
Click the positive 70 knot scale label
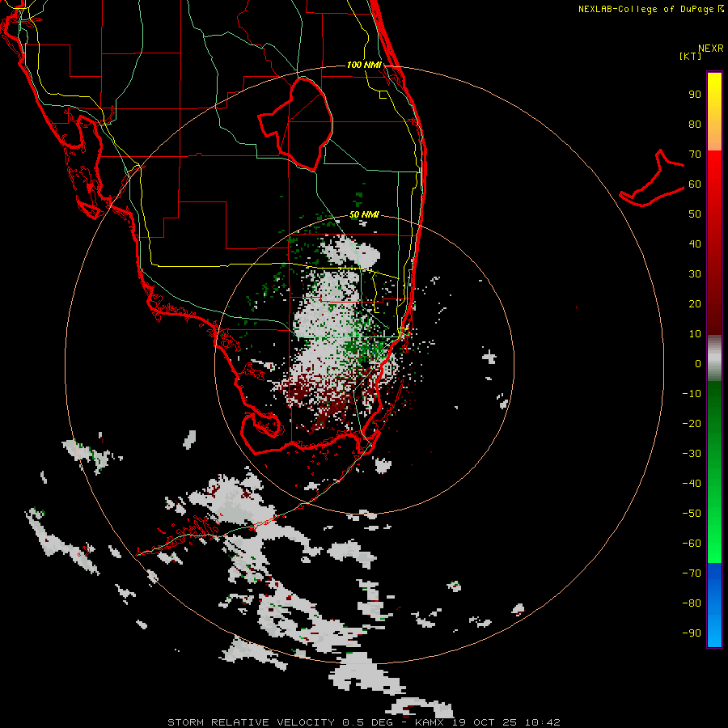coord(695,154)
